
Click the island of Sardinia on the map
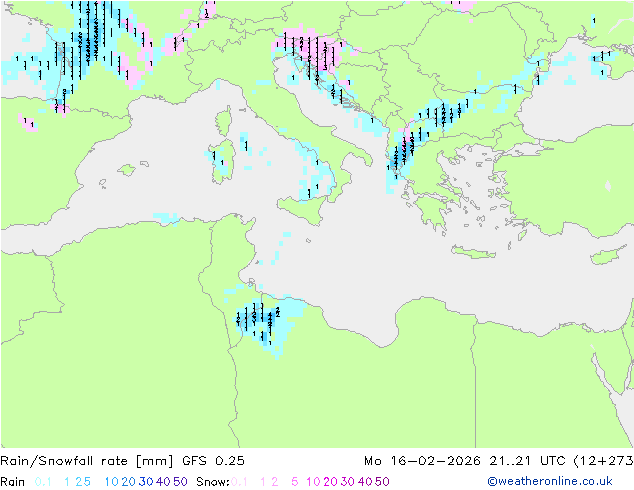click(222, 162)
